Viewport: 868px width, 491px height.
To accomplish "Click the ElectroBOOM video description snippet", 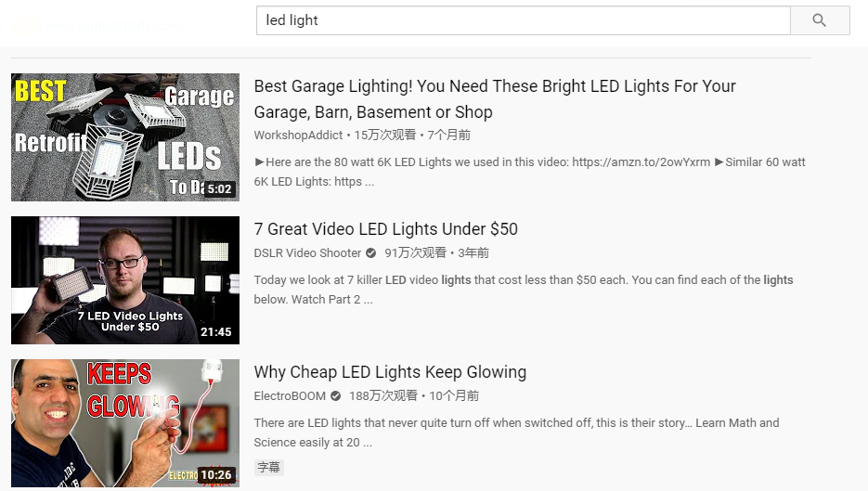I will tap(516, 433).
